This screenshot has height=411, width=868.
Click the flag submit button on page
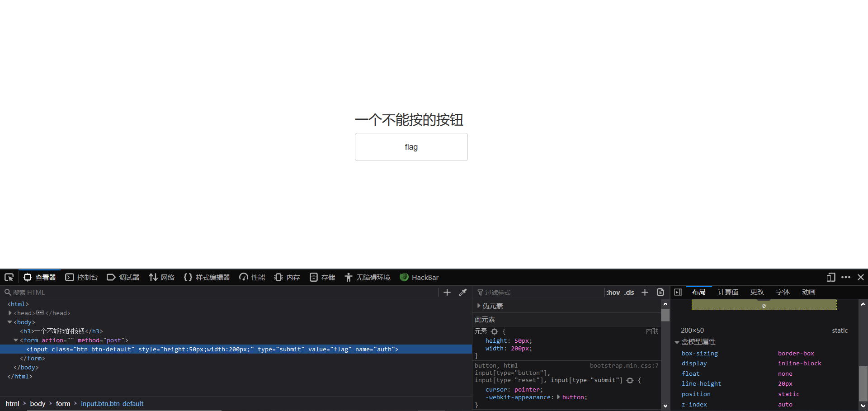tap(411, 147)
